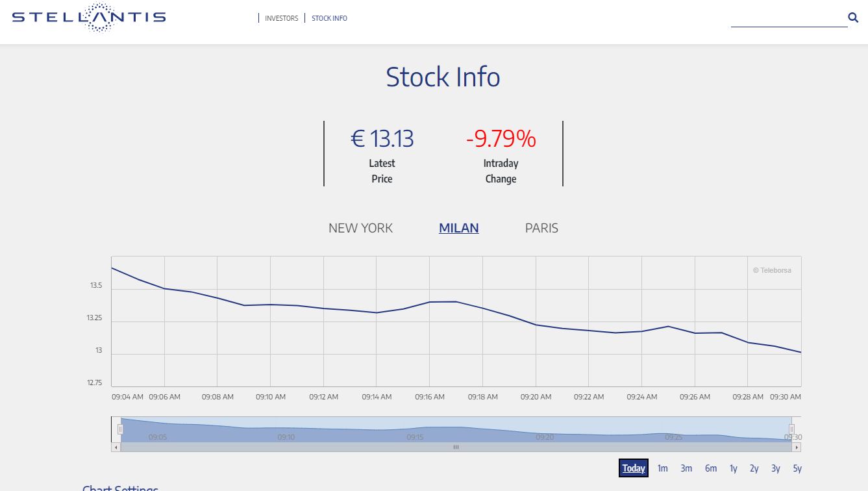The image size is (868, 491).
Task: Click the -9.79% intraday change value
Action: (x=501, y=138)
